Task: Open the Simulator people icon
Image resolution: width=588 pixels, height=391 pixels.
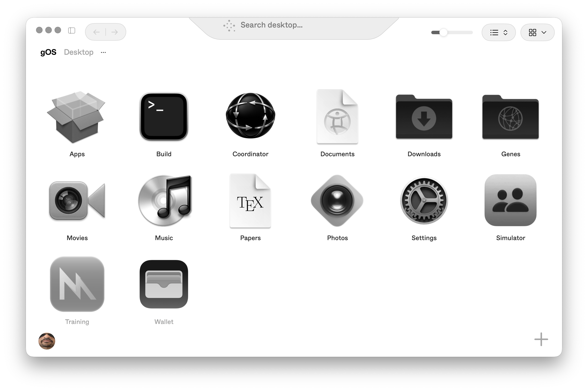Action: [x=510, y=200]
